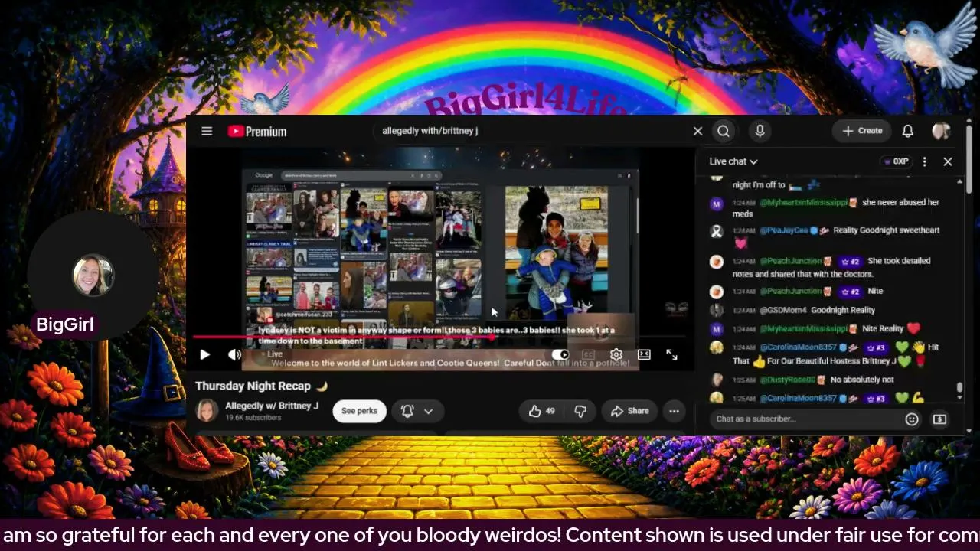This screenshot has height=551, width=980.
Task: Go to YouTube Premium home logo
Action: (x=257, y=131)
